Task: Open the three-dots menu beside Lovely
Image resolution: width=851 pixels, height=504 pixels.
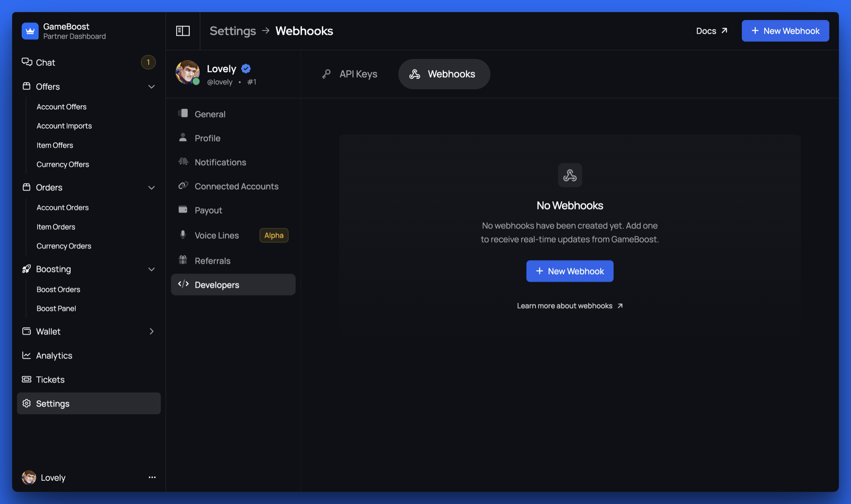Action: [x=152, y=477]
